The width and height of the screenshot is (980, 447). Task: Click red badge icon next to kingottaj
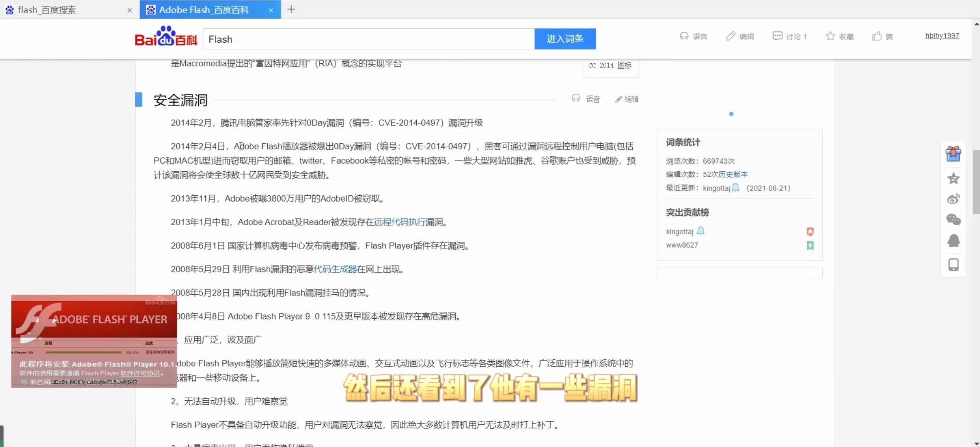coord(810,232)
